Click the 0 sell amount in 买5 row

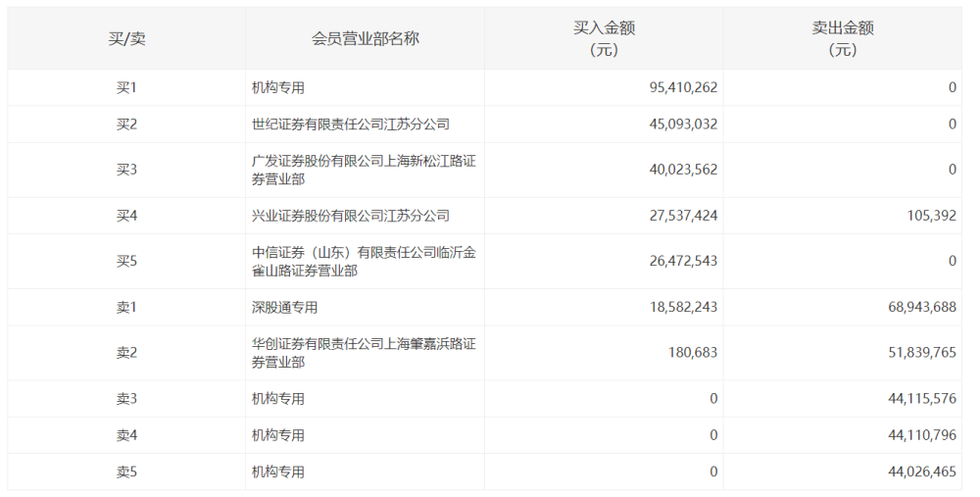tap(953, 261)
